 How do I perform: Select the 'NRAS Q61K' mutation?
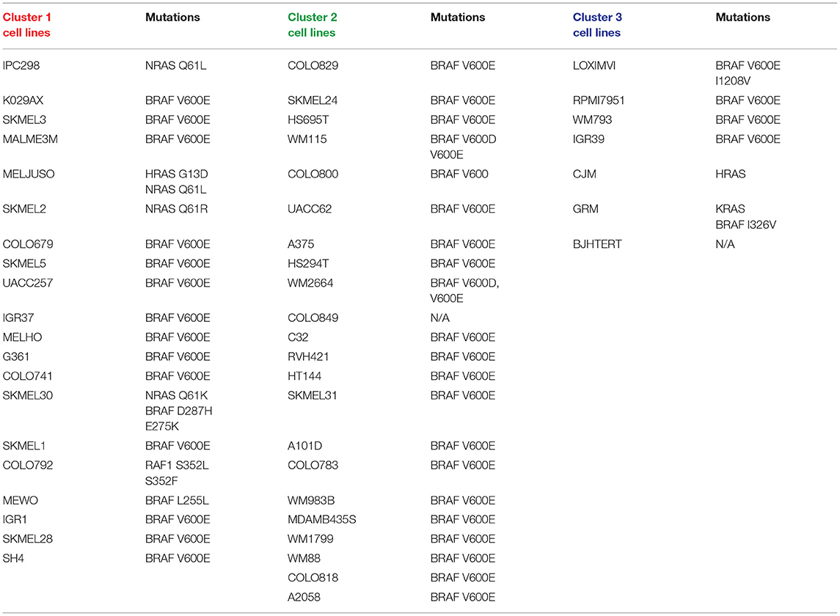point(176,396)
